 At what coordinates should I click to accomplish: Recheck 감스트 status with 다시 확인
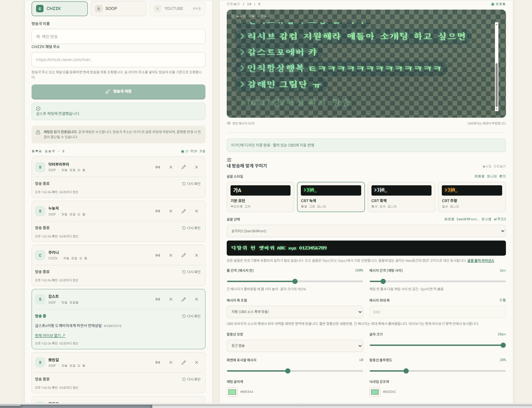(x=191, y=316)
